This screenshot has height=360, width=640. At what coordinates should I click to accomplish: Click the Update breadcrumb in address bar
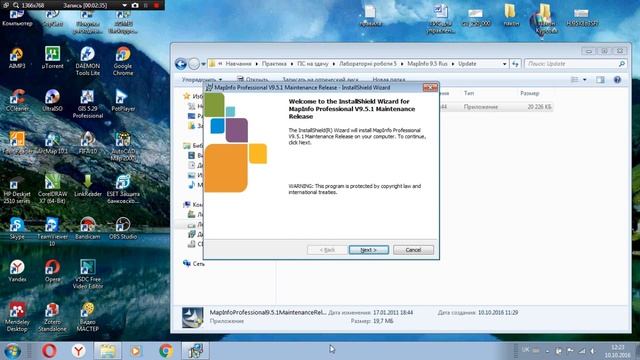pos(467,64)
